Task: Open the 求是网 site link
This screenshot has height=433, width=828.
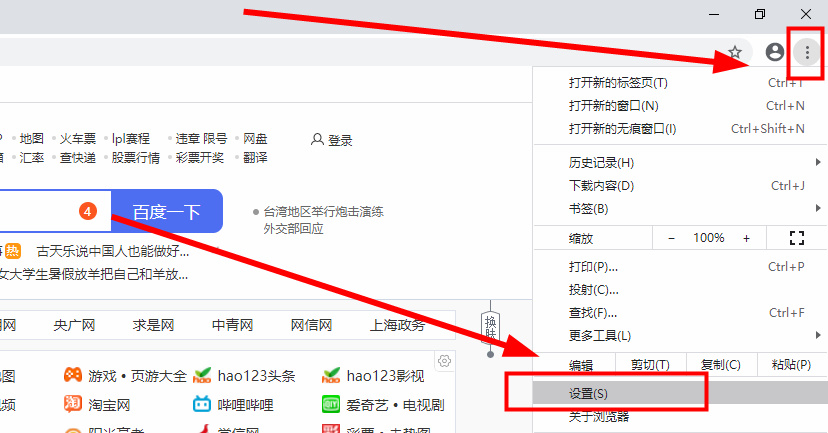Action: click(x=153, y=325)
